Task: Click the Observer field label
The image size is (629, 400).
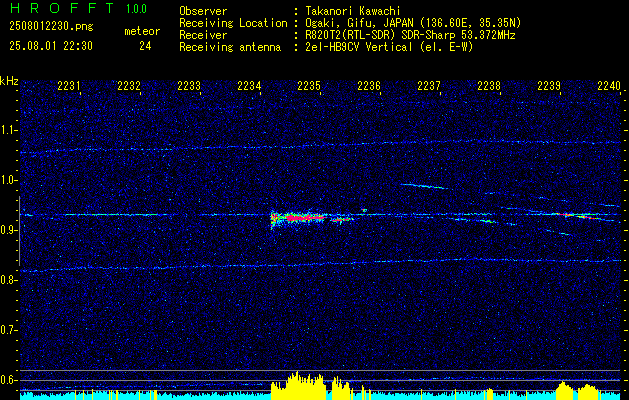Action: [203, 11]
